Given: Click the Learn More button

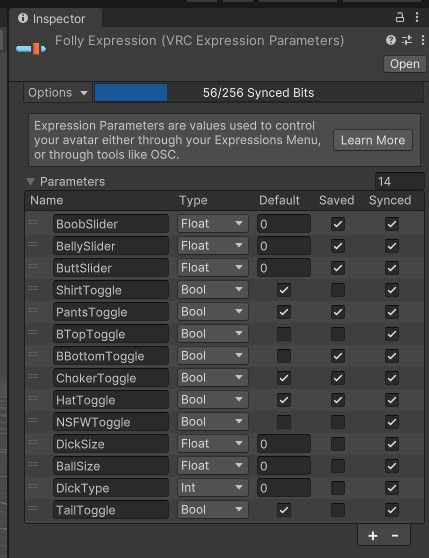Looking at the screenshot, I should (373, 140).
